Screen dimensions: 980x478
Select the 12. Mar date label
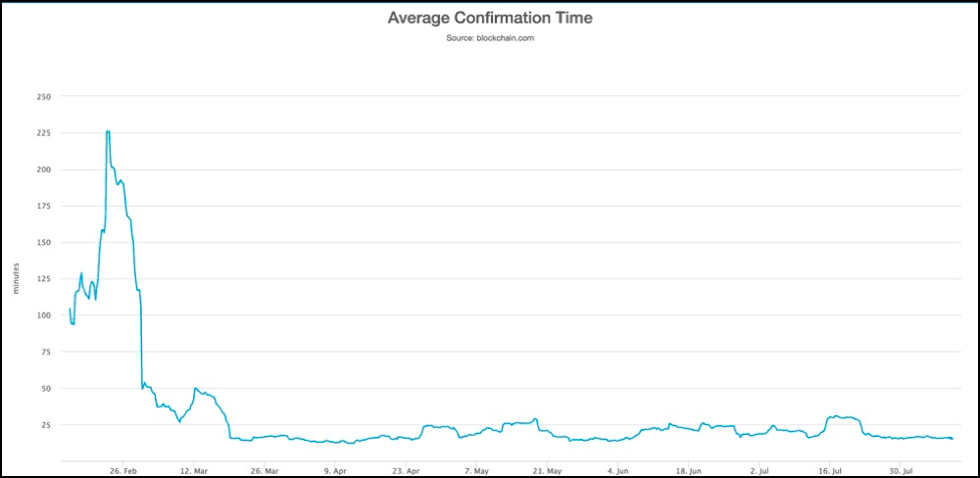194,468
